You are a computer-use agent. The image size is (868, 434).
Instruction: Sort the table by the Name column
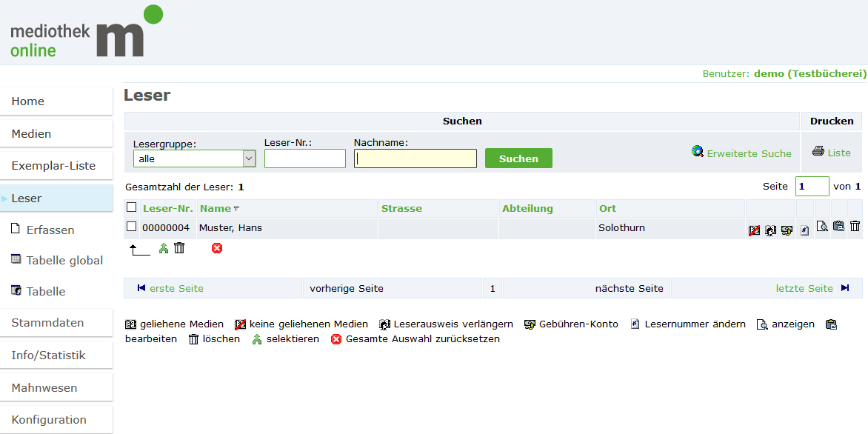pos(215,208)
